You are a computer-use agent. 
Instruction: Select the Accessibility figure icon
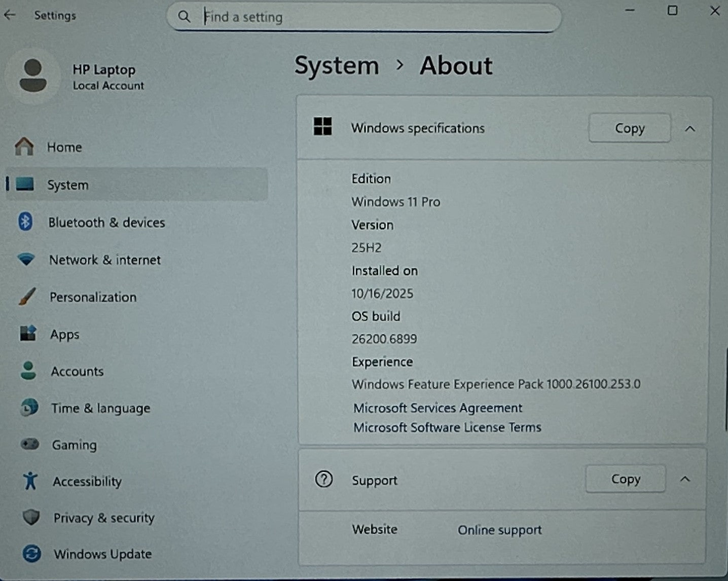click(30, 481)
